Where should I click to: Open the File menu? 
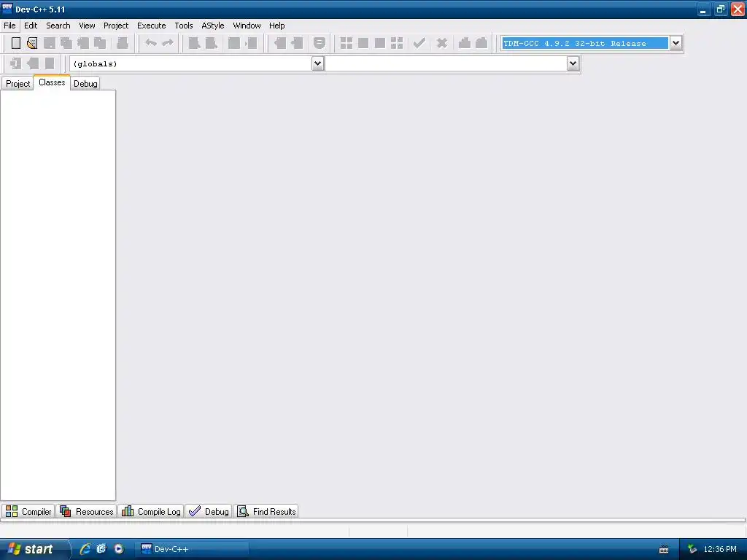pos(9,26)
